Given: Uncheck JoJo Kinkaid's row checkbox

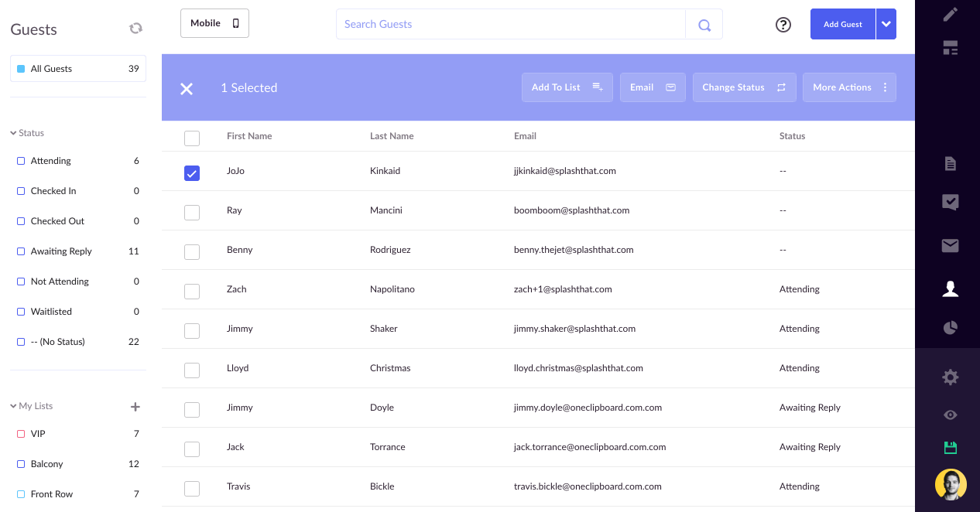Looking at the screenshot, I should tap(192, 173).
